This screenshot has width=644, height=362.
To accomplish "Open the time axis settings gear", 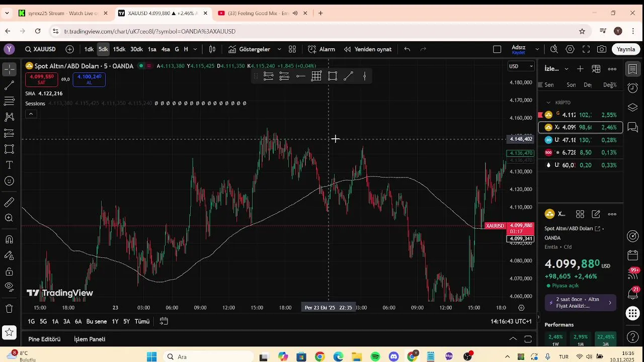I will (x=521, y=308).
